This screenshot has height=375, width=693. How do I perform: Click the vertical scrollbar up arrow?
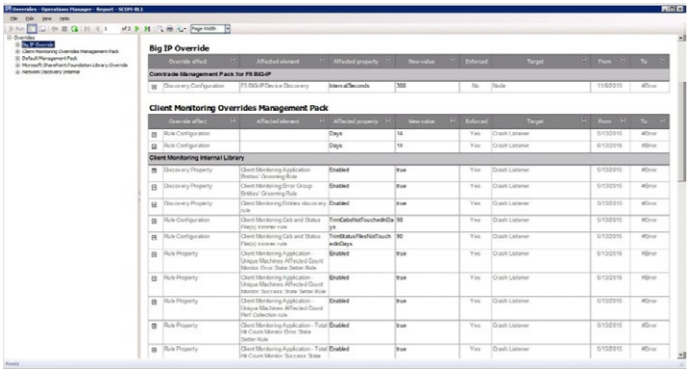point(682,38)
